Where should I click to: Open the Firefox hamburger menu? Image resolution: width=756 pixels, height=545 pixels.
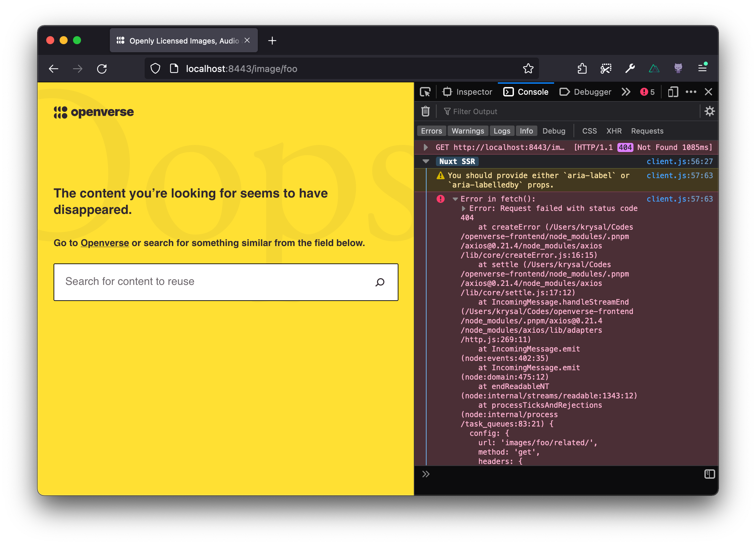pyautogui.click(x=702, y=69)
